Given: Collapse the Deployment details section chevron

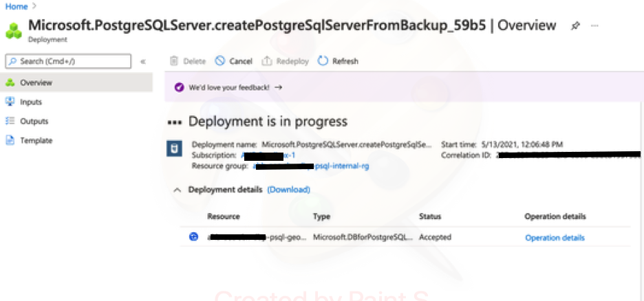Looking at the screenshot, I should tap(177, 190).
